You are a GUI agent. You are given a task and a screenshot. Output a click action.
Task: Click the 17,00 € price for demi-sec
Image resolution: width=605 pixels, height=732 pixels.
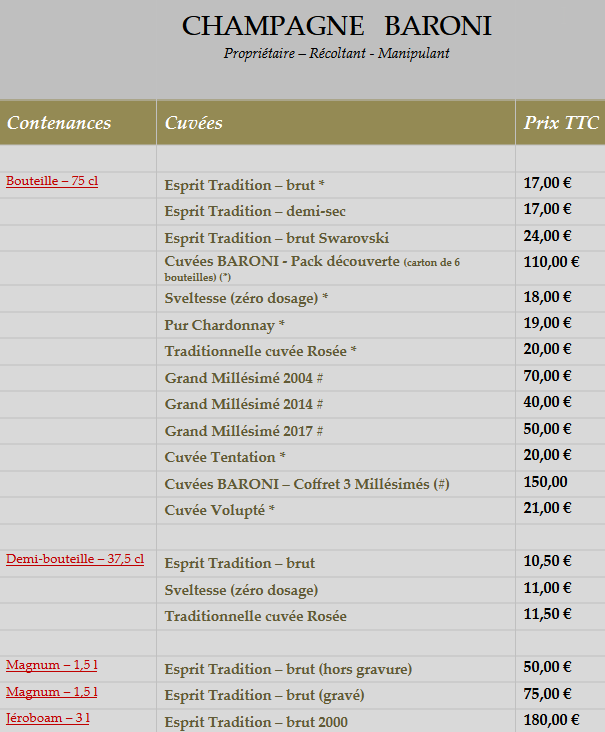coord(547,209)
